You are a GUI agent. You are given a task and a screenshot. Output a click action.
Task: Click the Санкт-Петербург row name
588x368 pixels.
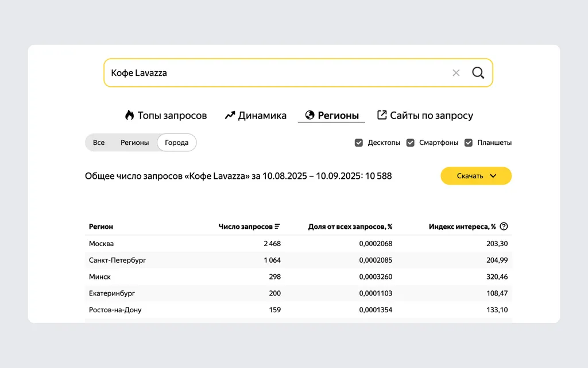pyautogui.click(x=117, y=260)
